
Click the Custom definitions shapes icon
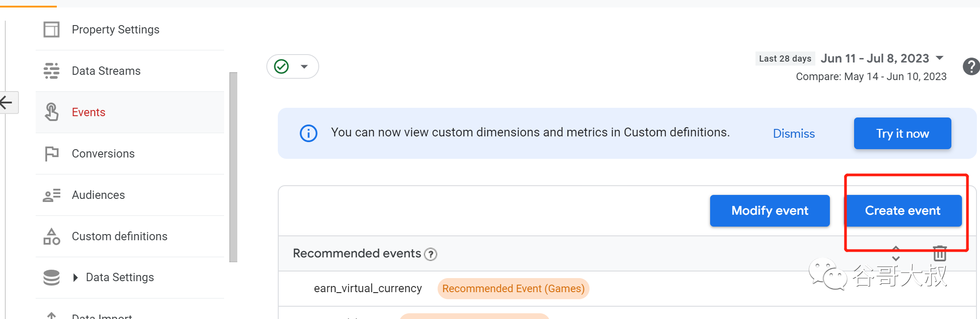tap(52, 236)
